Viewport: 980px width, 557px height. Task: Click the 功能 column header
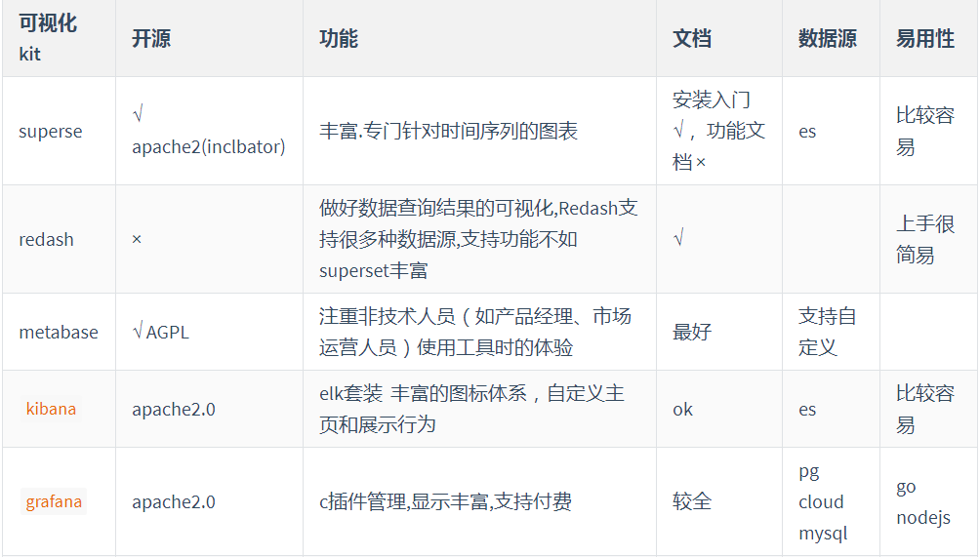coord(339,39)
